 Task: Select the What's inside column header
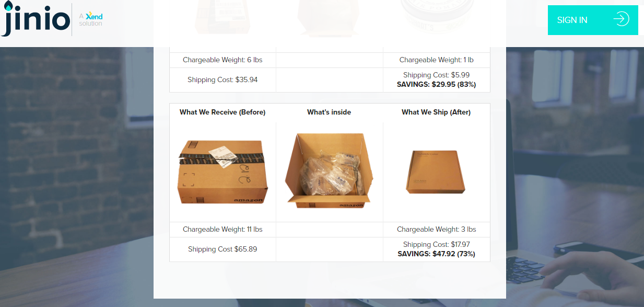coord(329,112)
